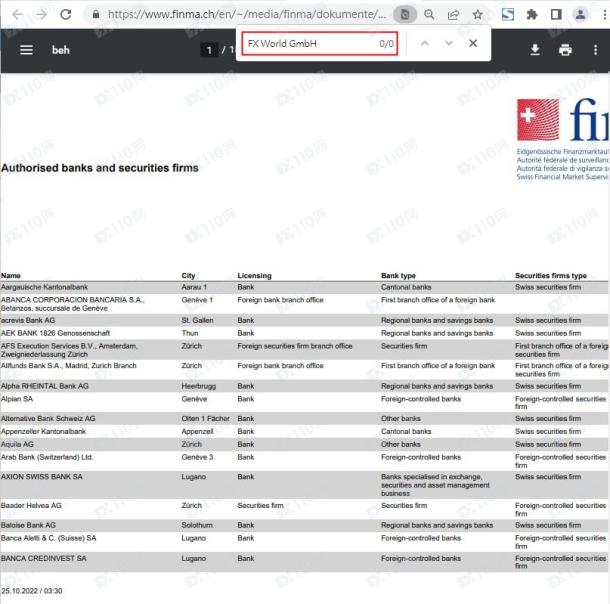Jump to next search result
Viewport: 610px width, 604px height.
[449, 43]
